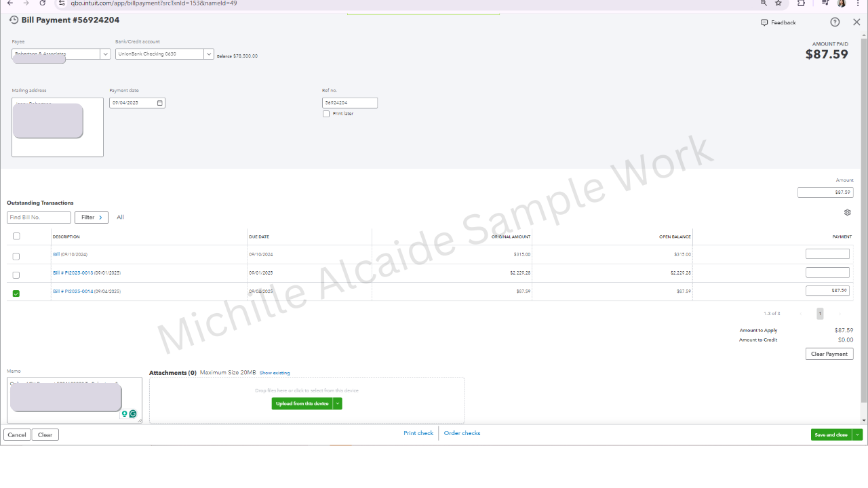The height and width of the screenshot is (488, 868).
Task: Open the browser extensions icon
Action: [801, 3]
